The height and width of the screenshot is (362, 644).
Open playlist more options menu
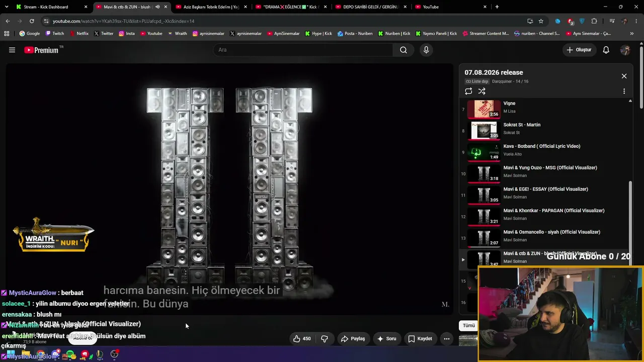(x=624, y=92)
